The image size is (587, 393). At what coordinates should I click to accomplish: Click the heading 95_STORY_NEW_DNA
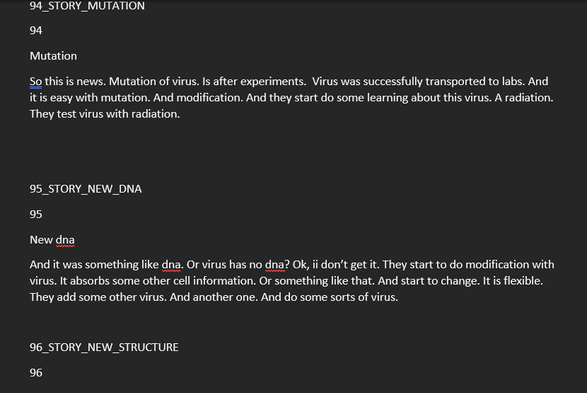[85, 189]
